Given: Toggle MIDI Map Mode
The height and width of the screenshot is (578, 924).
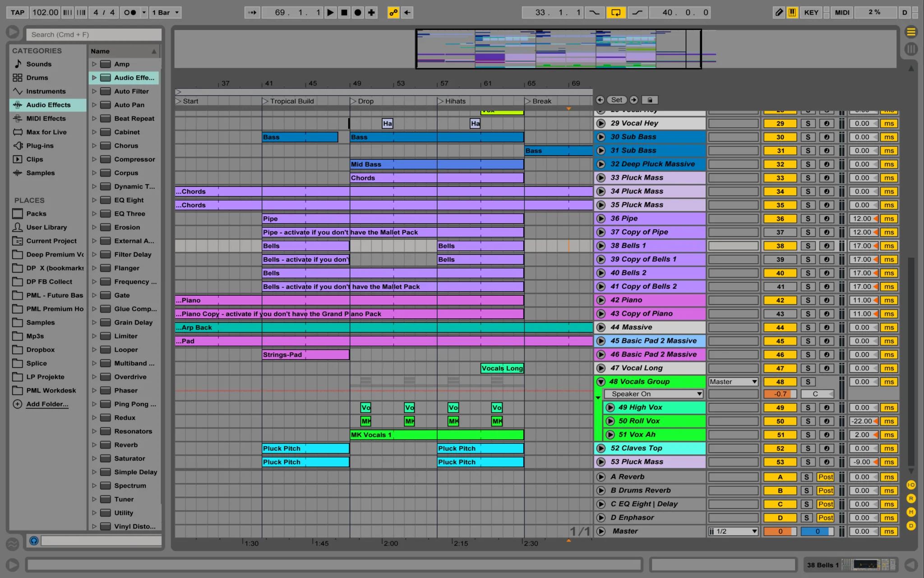Looking at the screenshot, I should [842, 12].
